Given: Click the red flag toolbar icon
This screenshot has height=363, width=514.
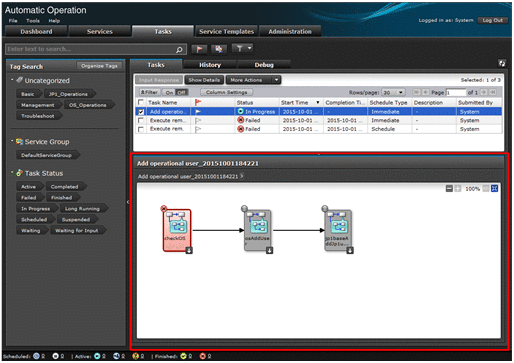Looking at the screenshot, I should [199, 49].
